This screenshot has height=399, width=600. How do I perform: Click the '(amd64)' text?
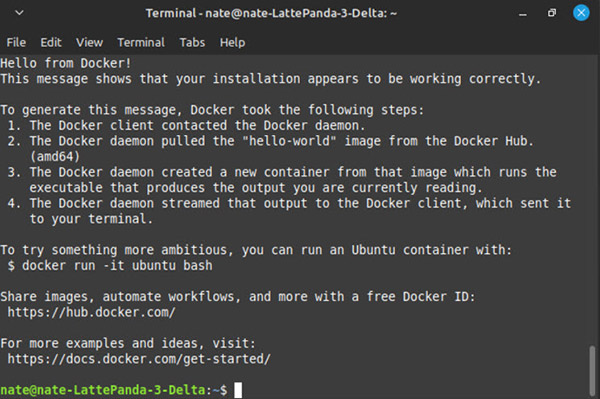pos(55,156)
